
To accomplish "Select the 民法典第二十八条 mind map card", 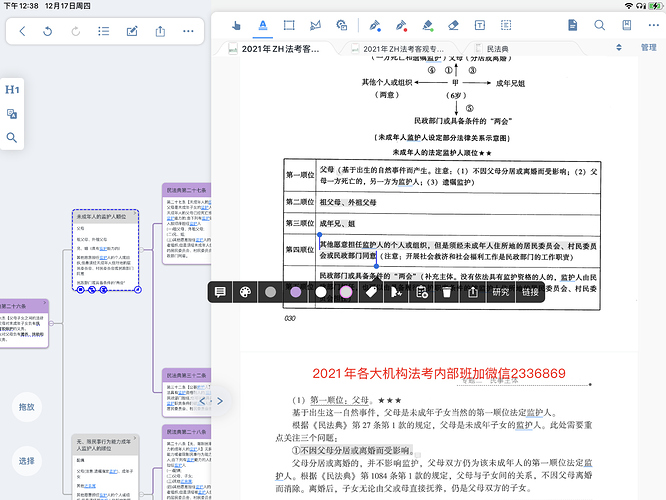I will coord(186,462).
